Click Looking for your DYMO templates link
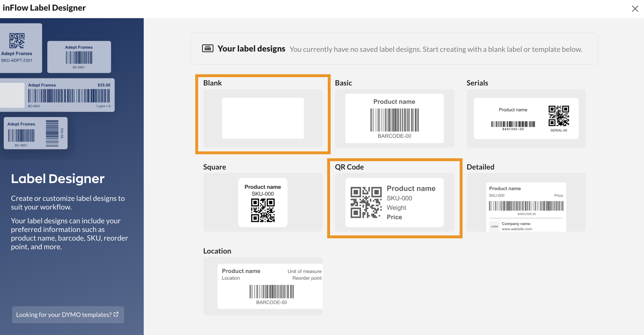The image size is (644, 335). 68,315
